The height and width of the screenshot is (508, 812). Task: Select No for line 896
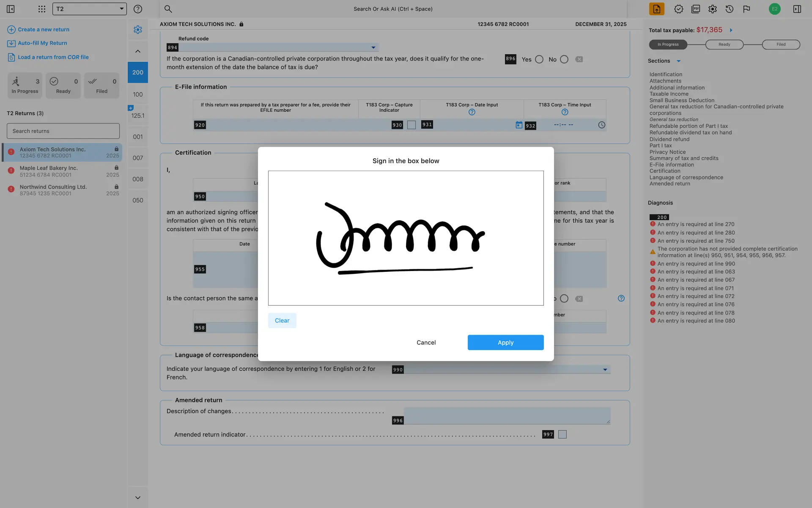coord(564,59)
